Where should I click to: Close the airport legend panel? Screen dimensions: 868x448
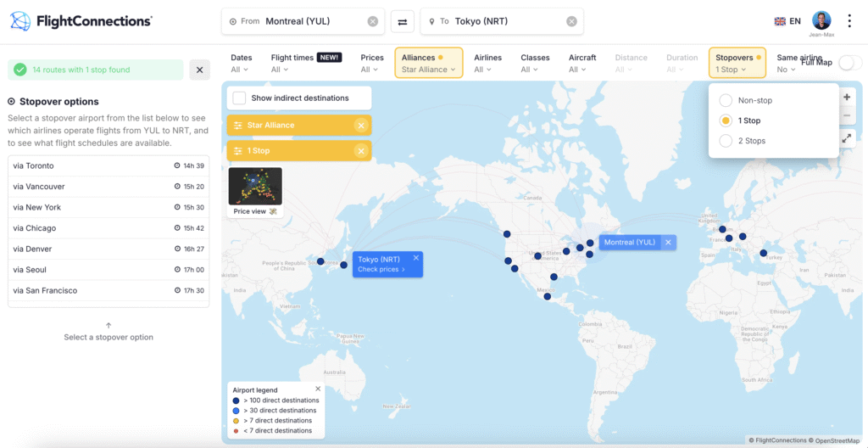(318, 389)
